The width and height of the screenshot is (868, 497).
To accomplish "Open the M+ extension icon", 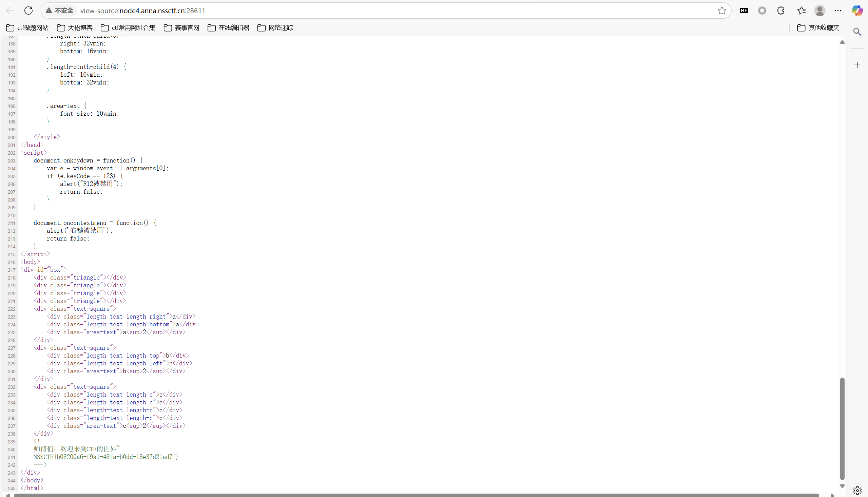I will [x=744, y=11].
